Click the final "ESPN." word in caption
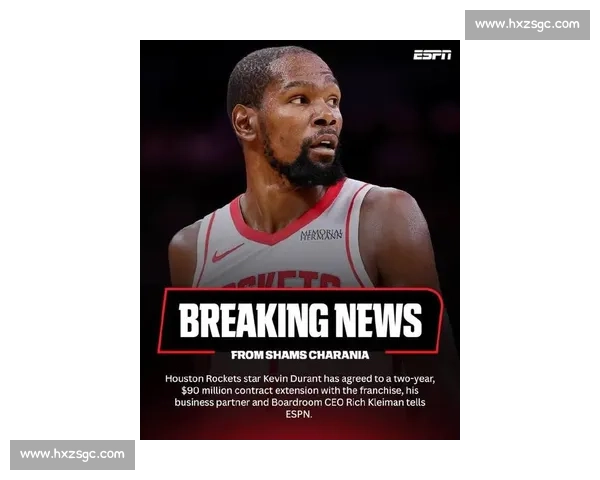Image resolution: width=600 pixels, height=480 pixels. click(299, 414)
